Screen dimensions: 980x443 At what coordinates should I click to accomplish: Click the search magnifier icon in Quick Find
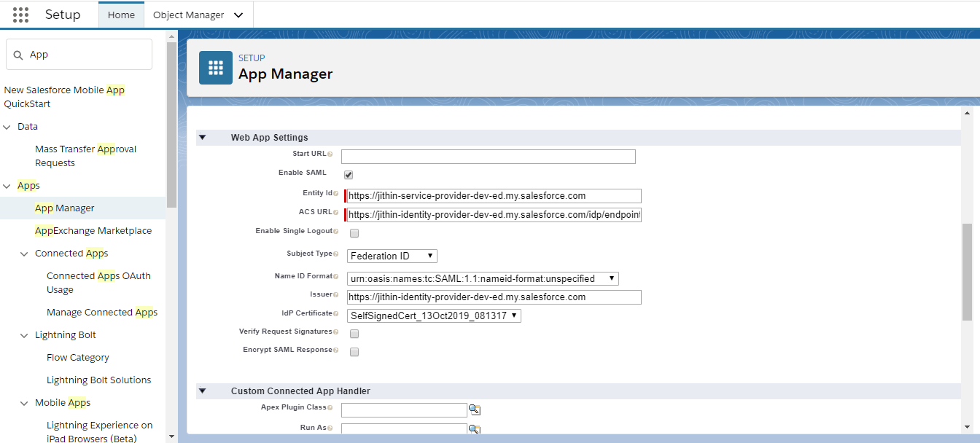pos(18,55)
